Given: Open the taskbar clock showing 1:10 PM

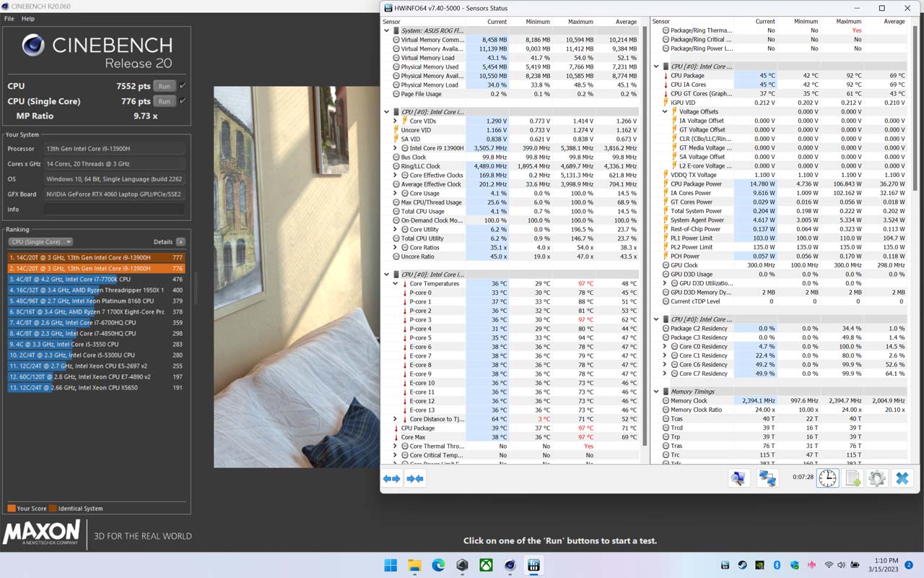Looking at the screenshot, I should pos(882,565).
